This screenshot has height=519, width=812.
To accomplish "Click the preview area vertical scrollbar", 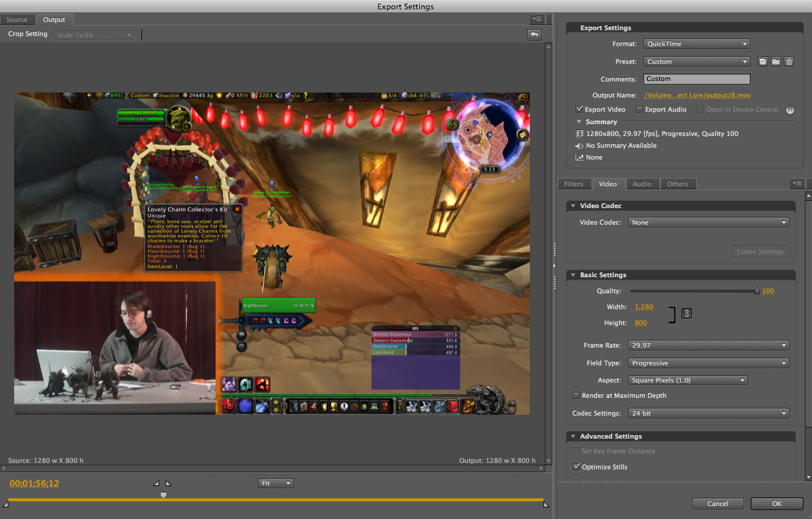I will pyautogui.click(x=548, y=253).
